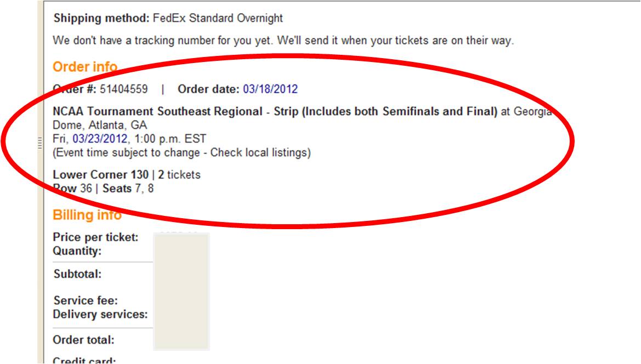The width and height of the screenshot is (641, 364).
Task: Click the Billing info heading
Action: 87,215
